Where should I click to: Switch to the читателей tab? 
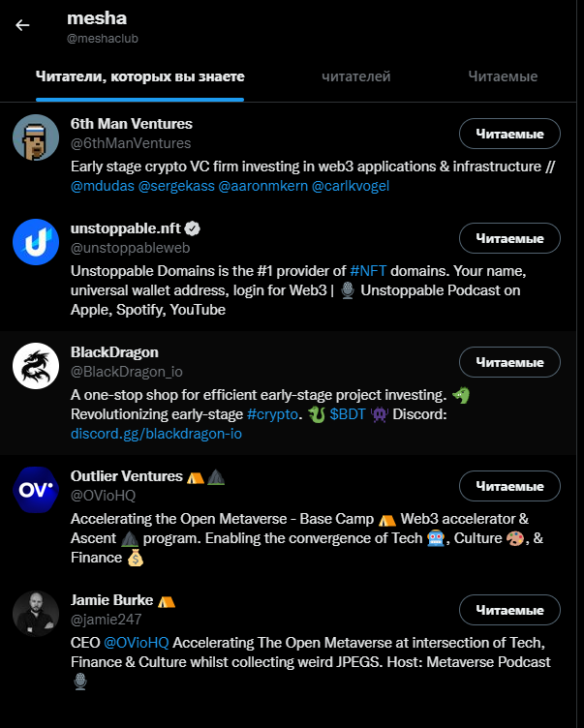tap(356, 76)
